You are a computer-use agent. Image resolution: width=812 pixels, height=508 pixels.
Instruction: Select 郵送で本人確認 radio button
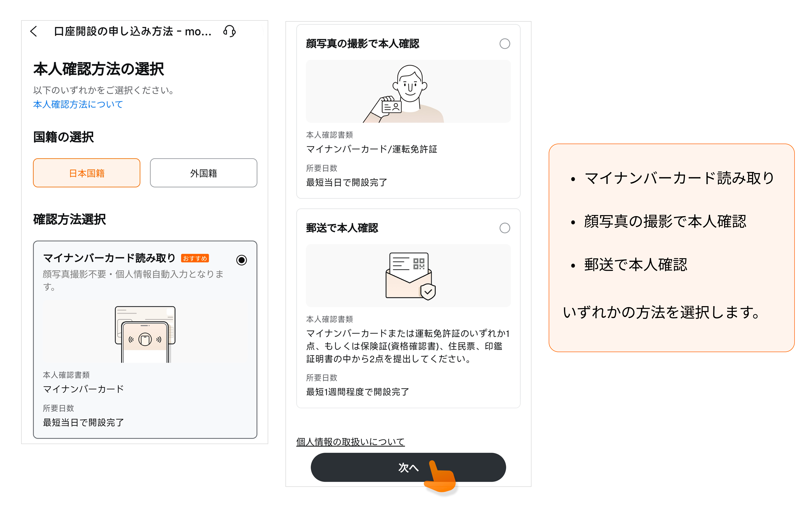tap(504, 228)
